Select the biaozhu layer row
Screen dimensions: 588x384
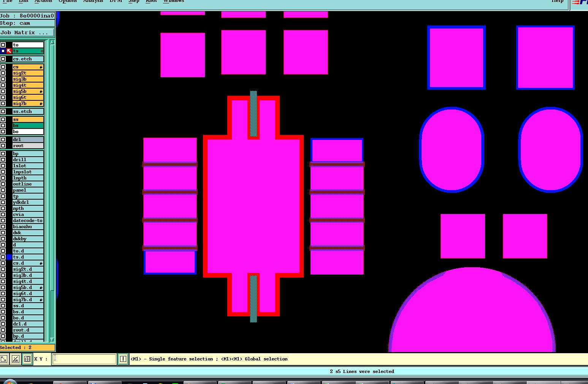pyautogui.click(x=28, y=227)
